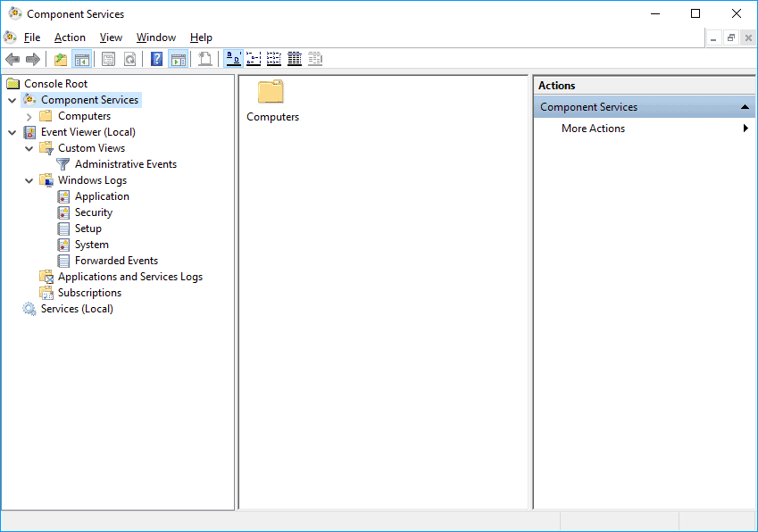
Task: Open Properties from the toolbar
Action: tap(108, 60)
